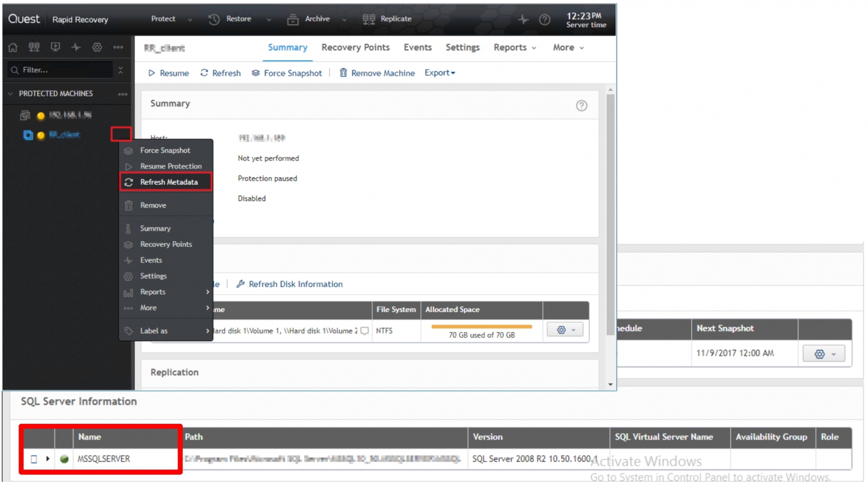This screenshot has width=868, height=484.
Task: Expand the Reports submenu in the context menu
Action: (x=207, y=292)
